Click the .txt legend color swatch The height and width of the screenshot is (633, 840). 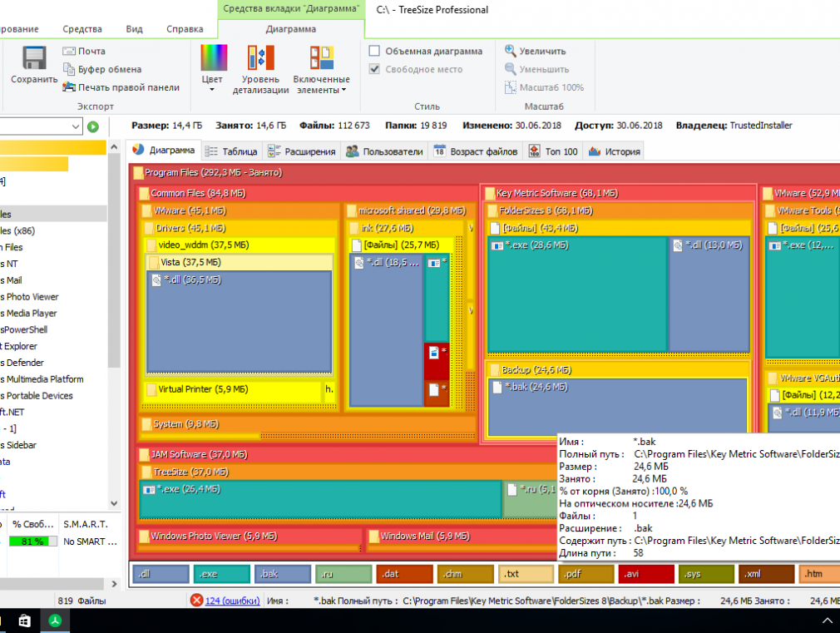click(x=526, y=574)
